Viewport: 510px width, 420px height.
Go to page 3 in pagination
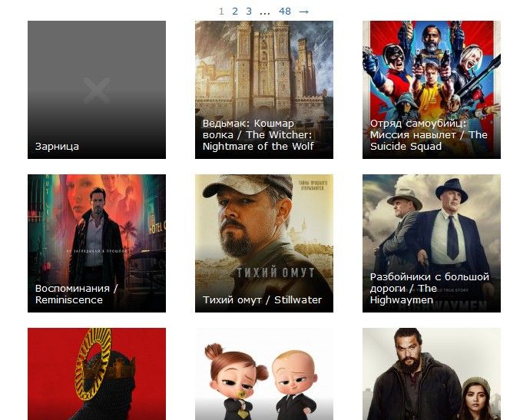[249, 12]
